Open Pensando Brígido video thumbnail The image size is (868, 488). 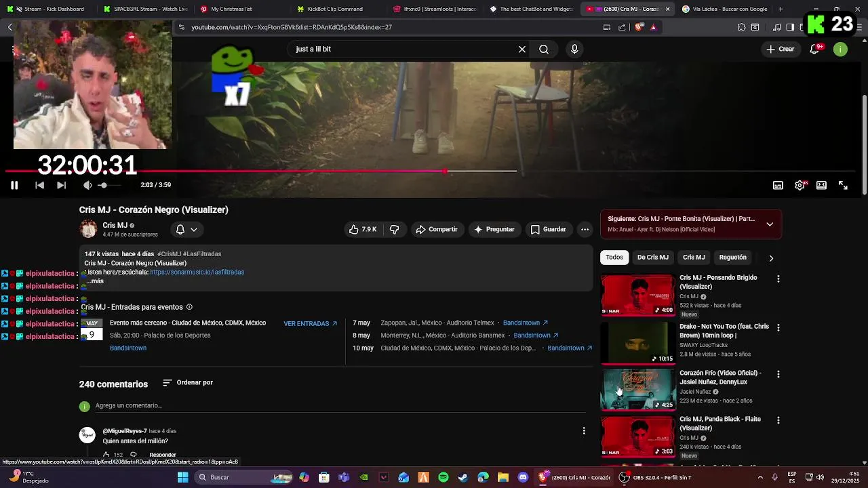(638, 295)
